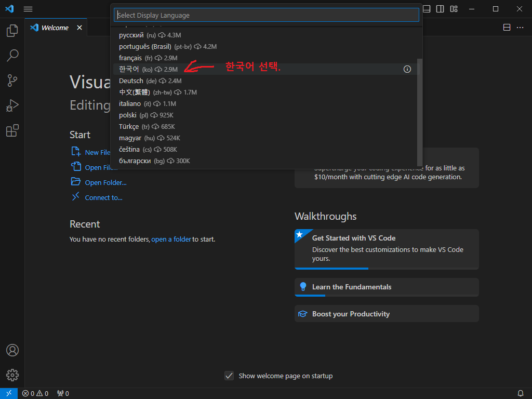
Task: Click info icon on 한국어 row
Action: tap(407, 69)
